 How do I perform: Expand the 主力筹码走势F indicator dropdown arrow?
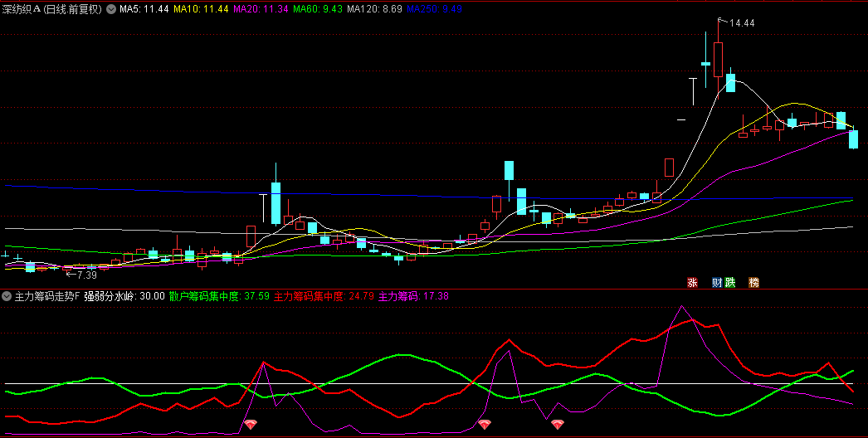7,296
